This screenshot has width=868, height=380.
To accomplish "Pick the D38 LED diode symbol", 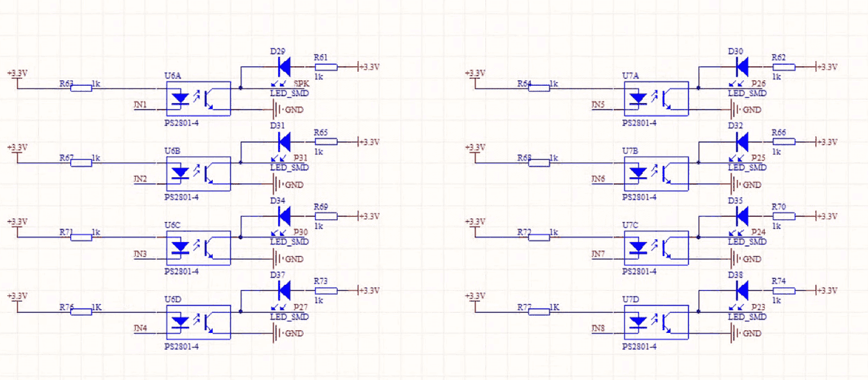I will (742, 290).
